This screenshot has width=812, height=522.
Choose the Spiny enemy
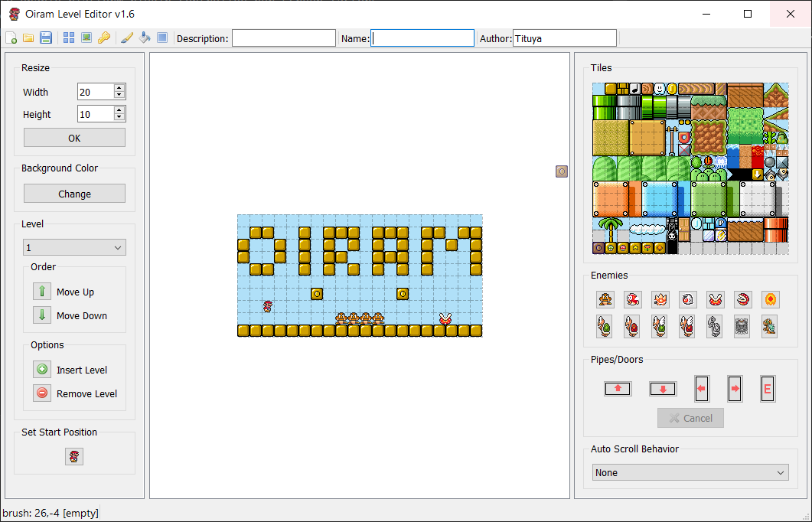click(x=660, y=299)
